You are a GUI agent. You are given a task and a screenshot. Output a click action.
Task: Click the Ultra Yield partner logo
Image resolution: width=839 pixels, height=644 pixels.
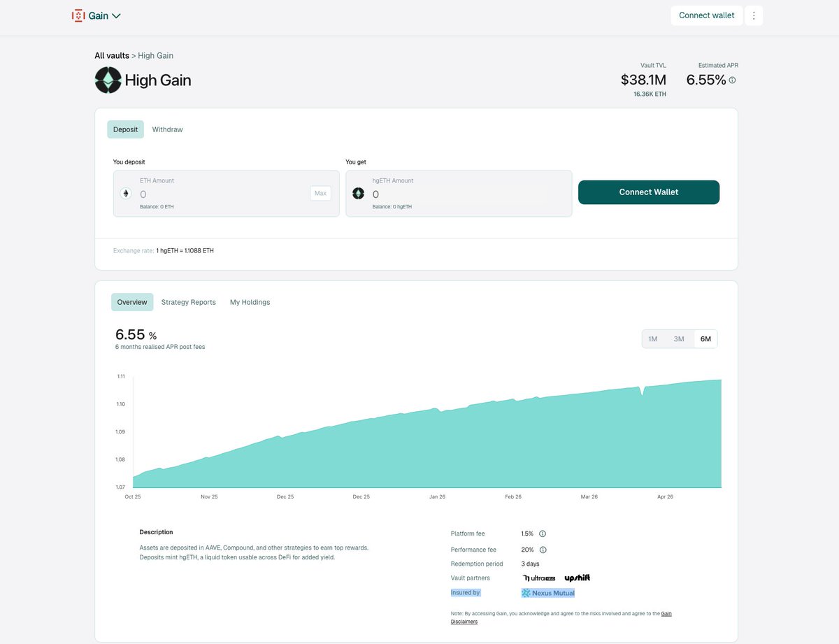(x=539, y=578)
